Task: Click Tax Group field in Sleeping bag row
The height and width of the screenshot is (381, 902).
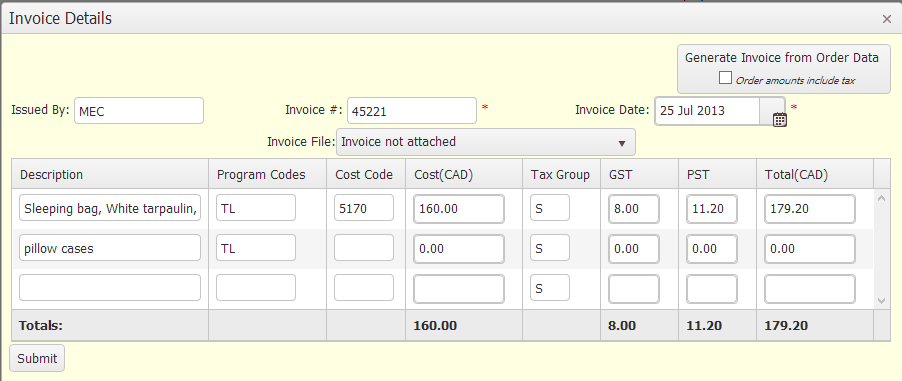Action: pyautogui.click(x=550, y=208)
